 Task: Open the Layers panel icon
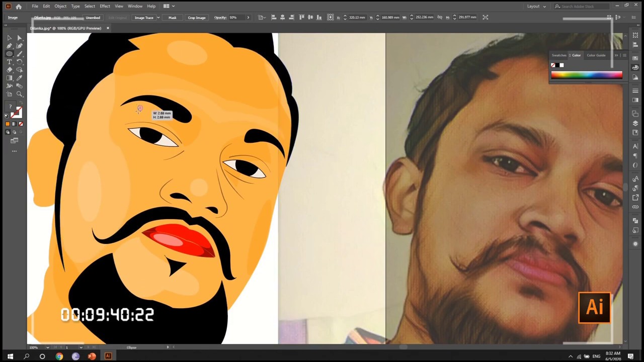(635, 123)
